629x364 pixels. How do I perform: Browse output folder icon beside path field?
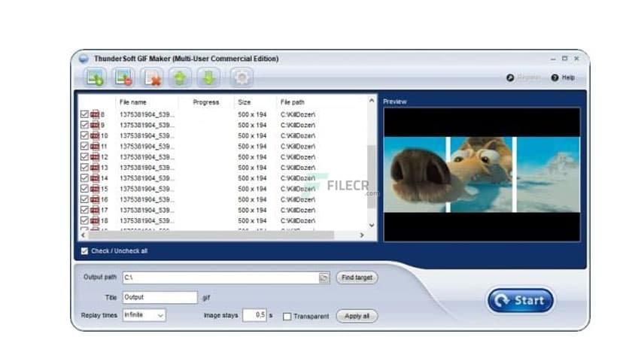[x=324, y=278]
